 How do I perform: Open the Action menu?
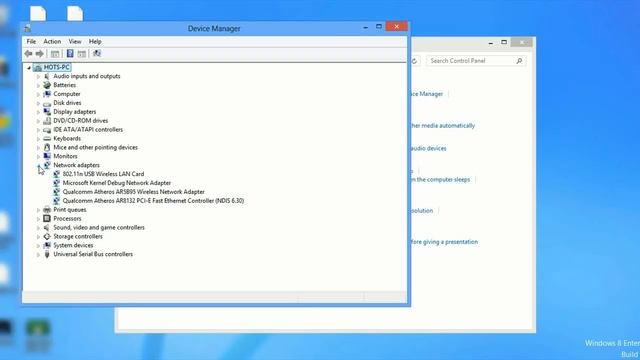tap(52, 42)
